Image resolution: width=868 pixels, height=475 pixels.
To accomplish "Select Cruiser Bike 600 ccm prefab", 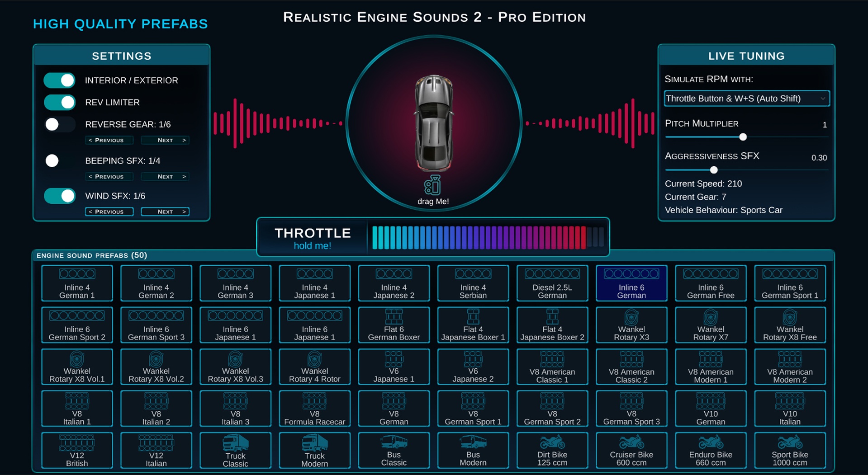I will pyautogui.click(x=631, y=450).
